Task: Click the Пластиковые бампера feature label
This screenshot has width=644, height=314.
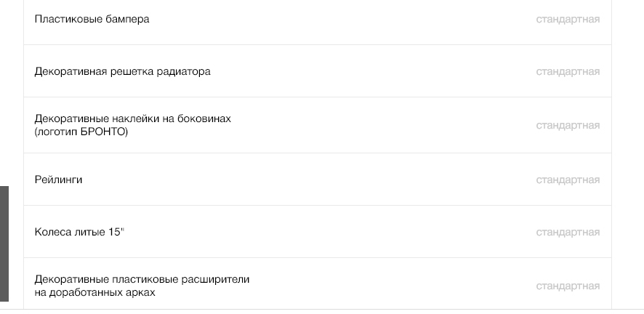Action: (92, 19)
